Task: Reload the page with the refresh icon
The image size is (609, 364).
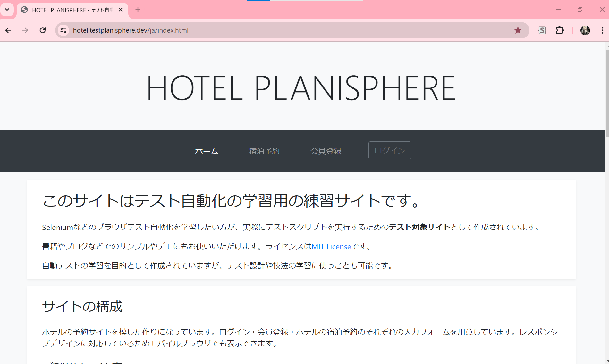Action: click(43, 30)
